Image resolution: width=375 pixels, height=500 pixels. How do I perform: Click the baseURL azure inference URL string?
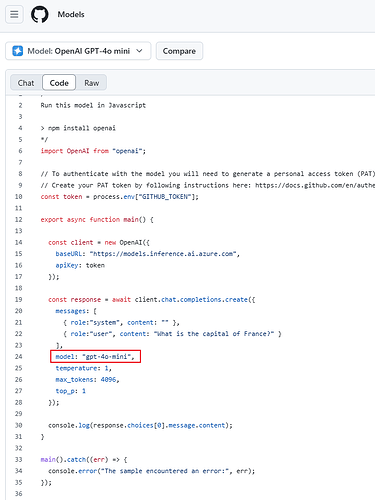pyautogui.click(x=163, y=254)
